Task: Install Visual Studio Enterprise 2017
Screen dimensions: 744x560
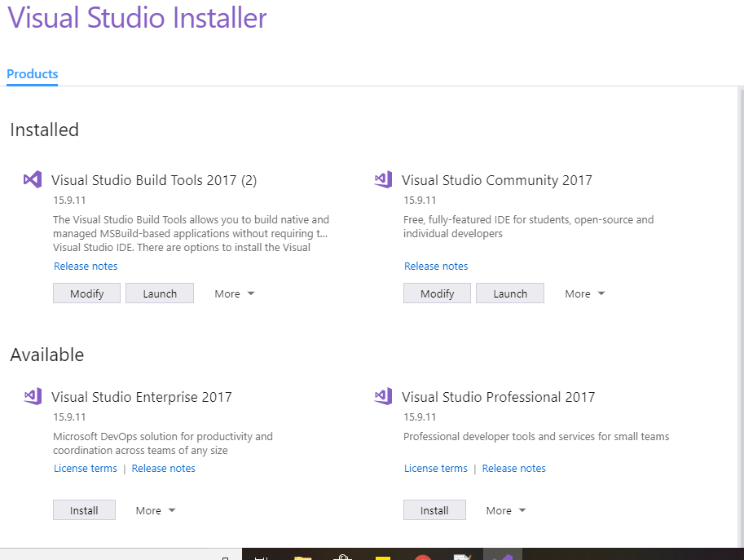Action: (x=84, y=510)
